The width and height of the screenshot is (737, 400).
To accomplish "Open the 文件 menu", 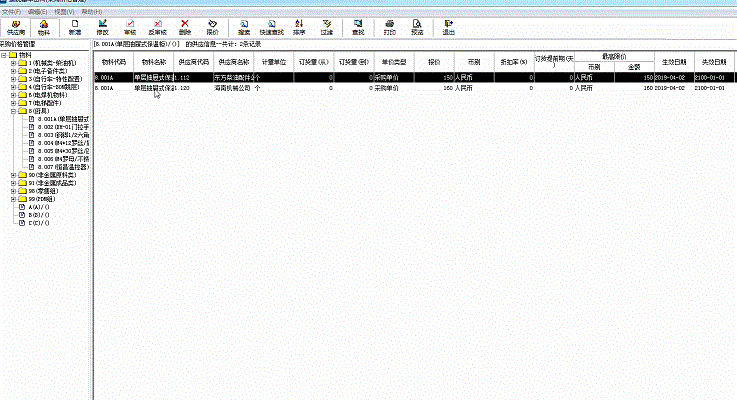I will [10, 11].
